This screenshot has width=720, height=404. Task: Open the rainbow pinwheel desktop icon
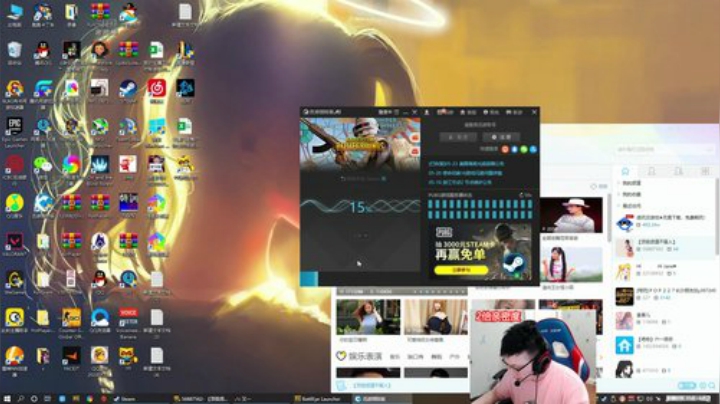click(71, 167)
